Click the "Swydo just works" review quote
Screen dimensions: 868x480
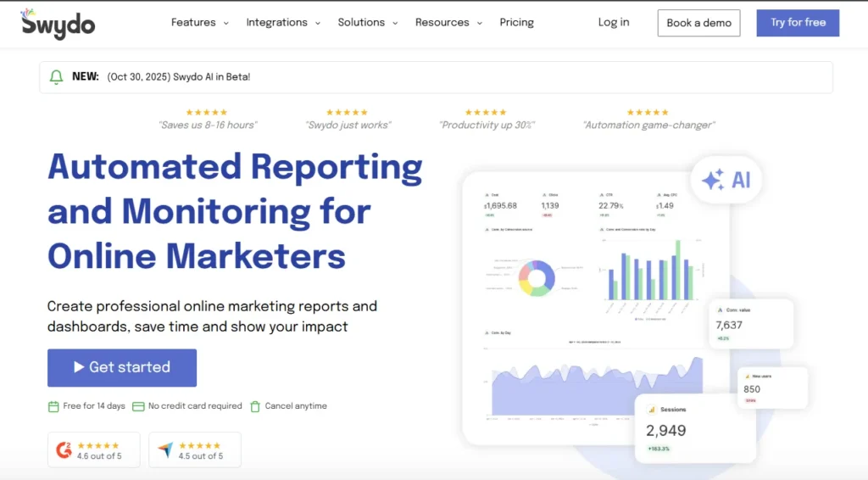(348, 126)
